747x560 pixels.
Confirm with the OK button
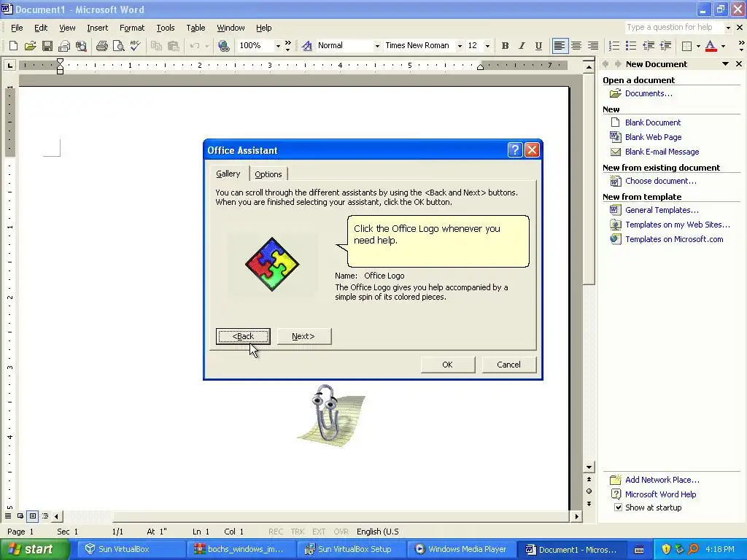(447, 365)
